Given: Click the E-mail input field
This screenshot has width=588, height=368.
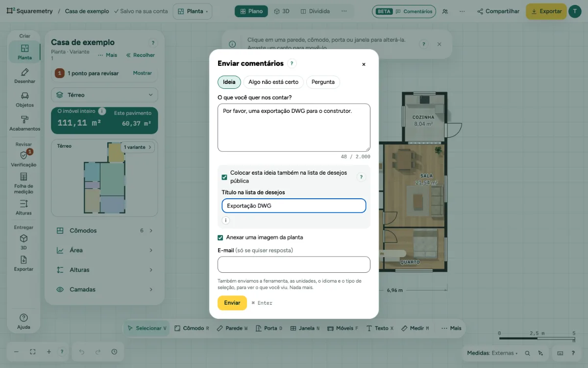Looking at the screenshot, I should pos(294,264).
